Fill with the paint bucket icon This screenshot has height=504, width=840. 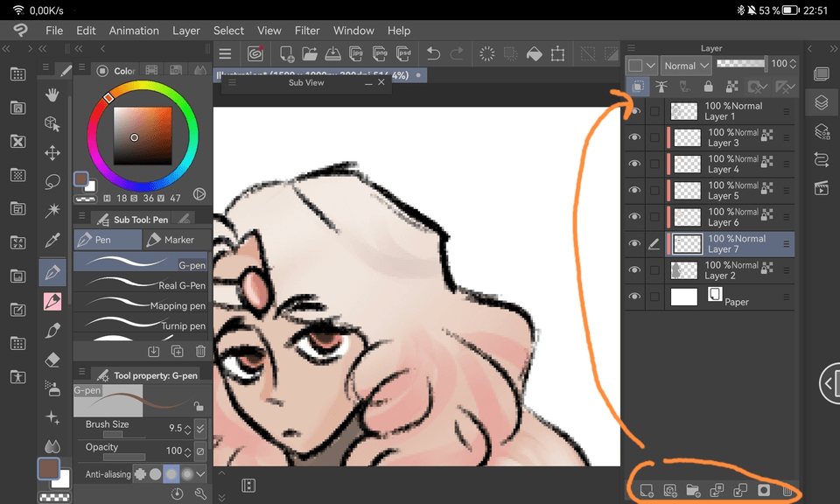pyautogui.click(x=534, y=53)
